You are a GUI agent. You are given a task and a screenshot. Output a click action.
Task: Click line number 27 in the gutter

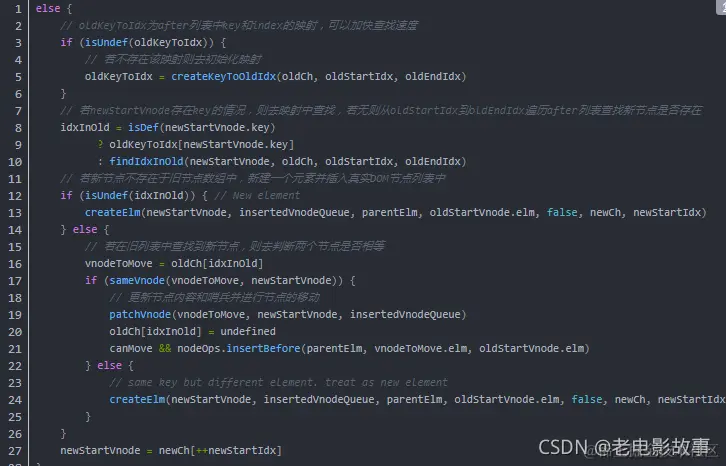point(15,451)
